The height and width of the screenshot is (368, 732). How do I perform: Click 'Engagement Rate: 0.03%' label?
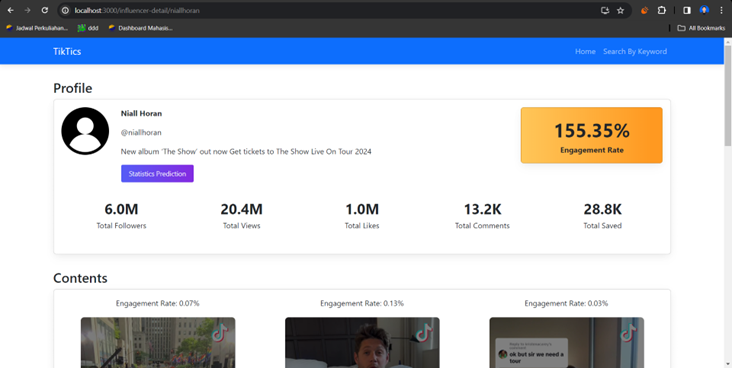point(566,304)
